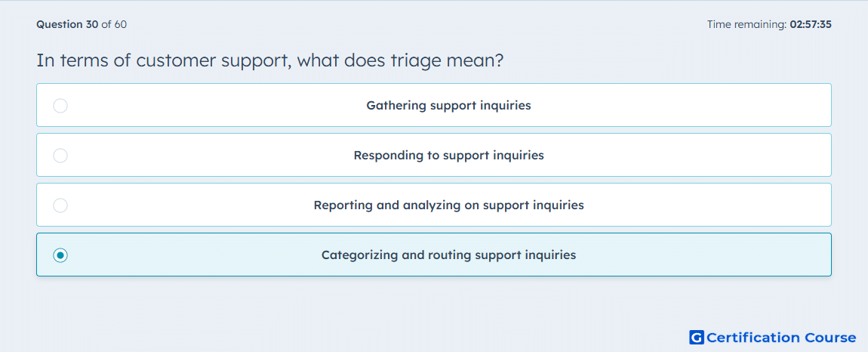Click the triage question heading text
This screenshot has width=868, height=352.
click(x=270, y=60)
